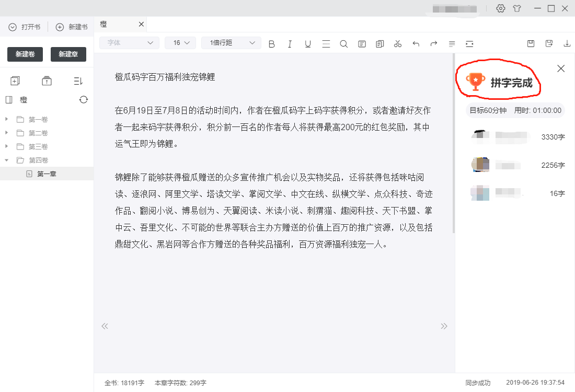This screenshot has width=575, height=392.
Task: Open the 1倍行距 line spacing dropdown
Action: coord(231,42)
